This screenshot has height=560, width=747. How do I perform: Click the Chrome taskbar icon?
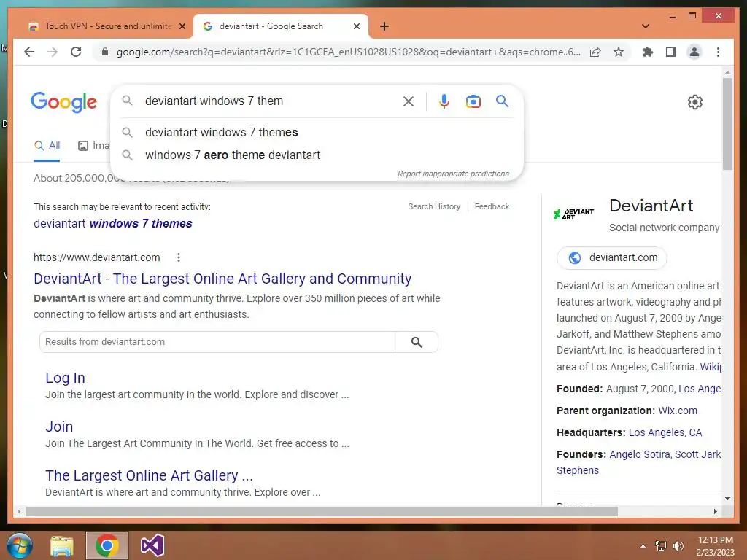107,545
